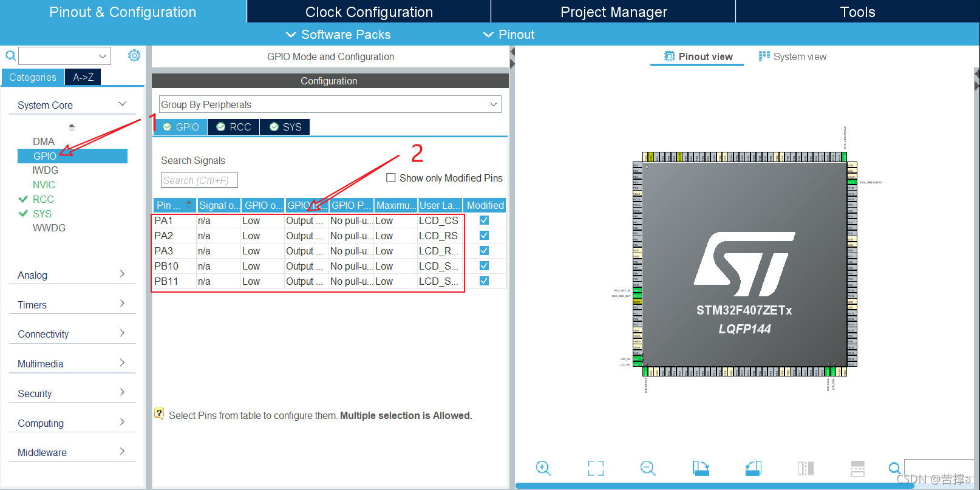The image size is (980, 490).
Task: Switch to the Tools tab
Action: 857,12
